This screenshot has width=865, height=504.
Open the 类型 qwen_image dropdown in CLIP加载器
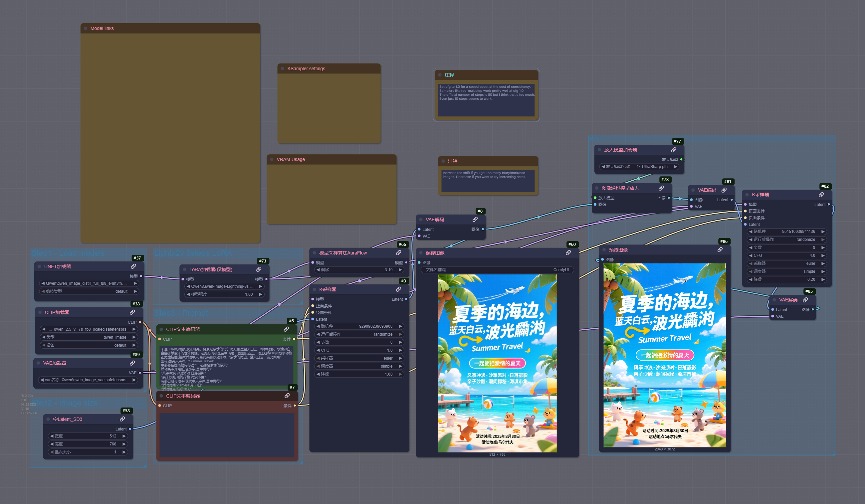89,337
